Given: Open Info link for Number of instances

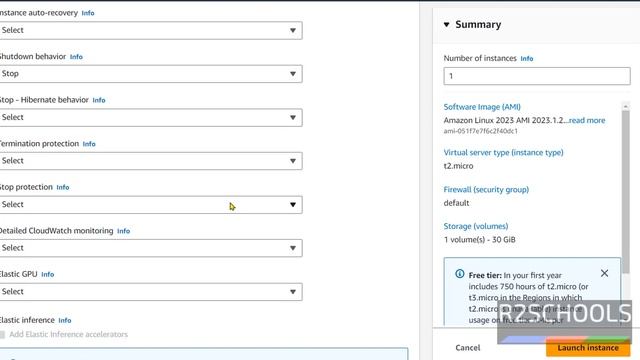Looking at the screenshot, I should pyautogui.click(x=527, y=59).
